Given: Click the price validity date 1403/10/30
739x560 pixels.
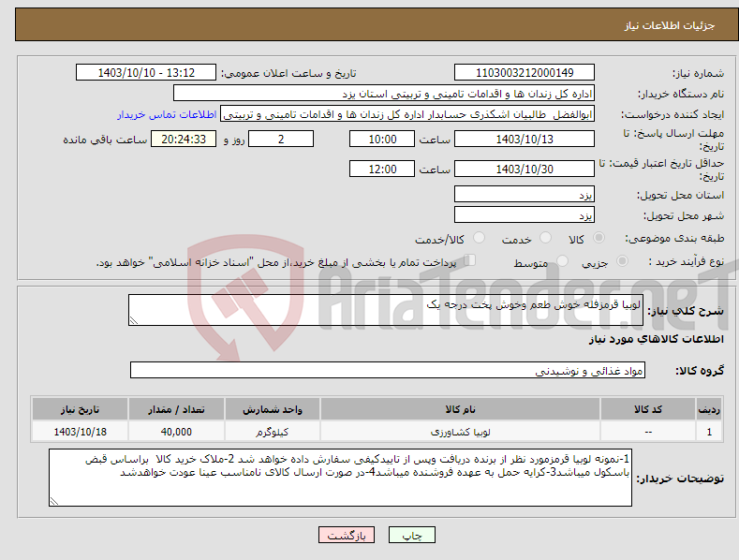Looking at the screenshot, I should [525, 169].
